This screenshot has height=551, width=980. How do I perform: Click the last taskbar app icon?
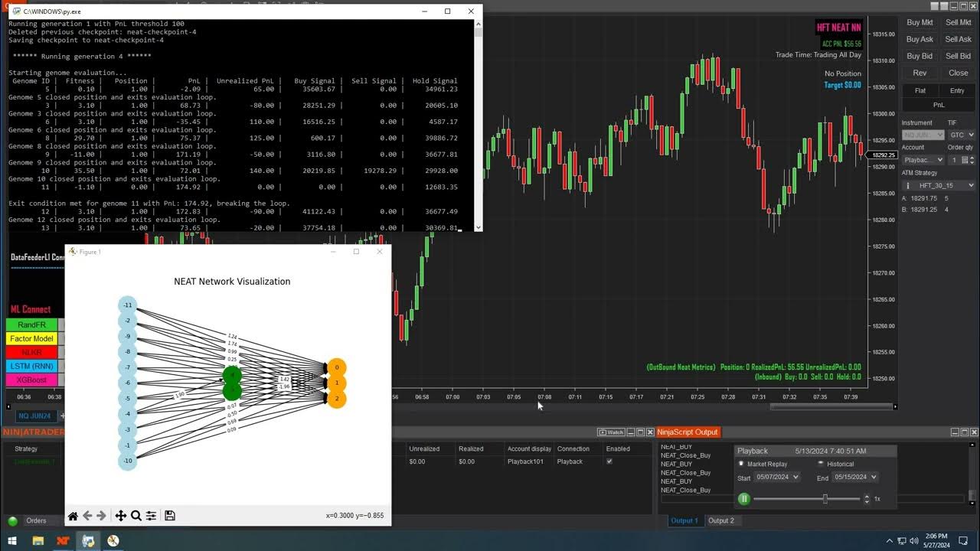click(113, 541)
